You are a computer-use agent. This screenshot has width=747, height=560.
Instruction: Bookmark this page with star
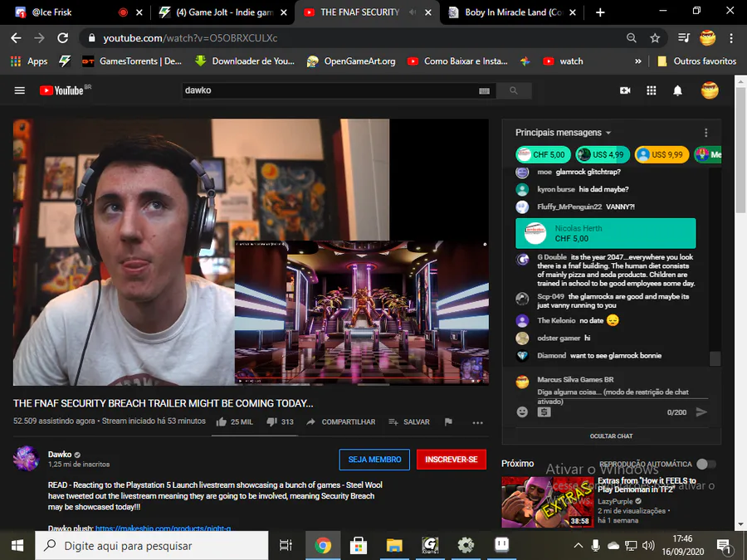tap(655, 38)
